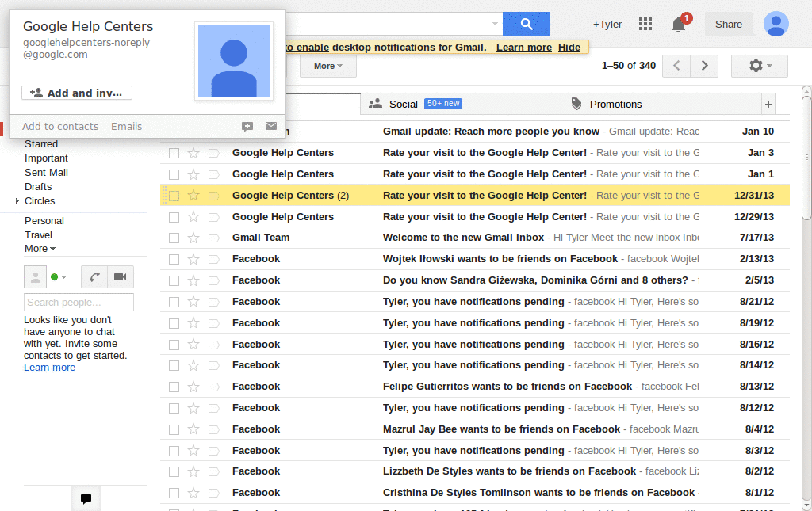Open the Google apps grid
This screenshot has width=812, height=511.
(645, 24)
